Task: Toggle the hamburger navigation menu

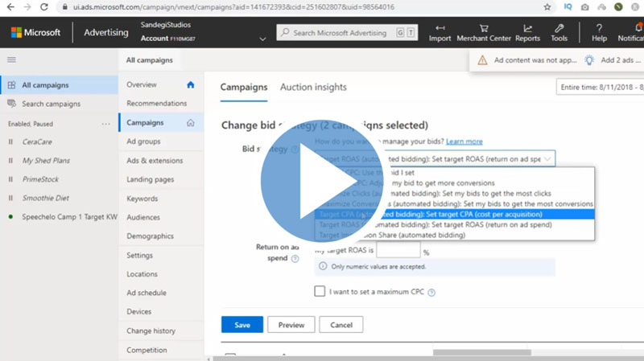Action: (11, 59)
